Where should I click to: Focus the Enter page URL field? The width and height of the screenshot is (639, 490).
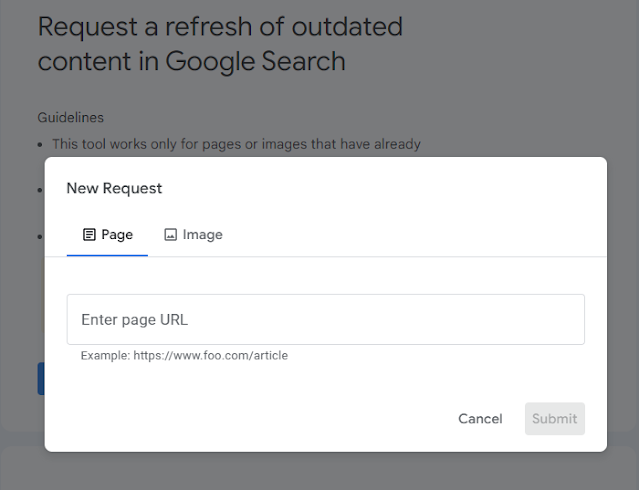[325, 320]
